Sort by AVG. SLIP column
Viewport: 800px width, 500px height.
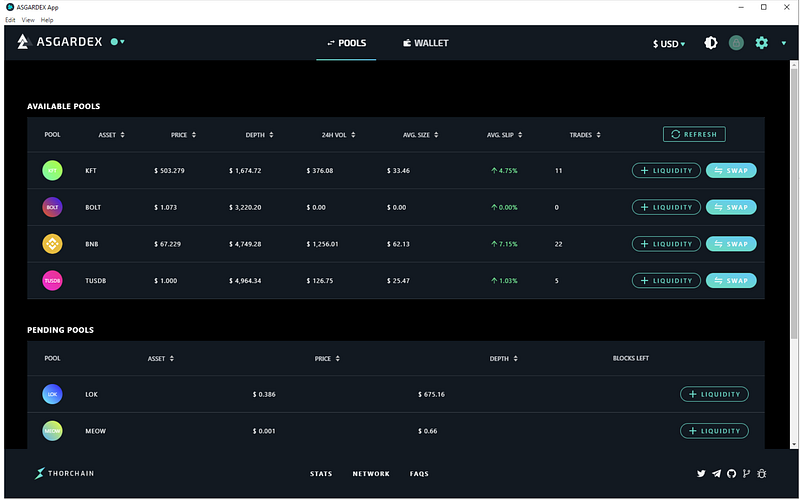[504, 135]
